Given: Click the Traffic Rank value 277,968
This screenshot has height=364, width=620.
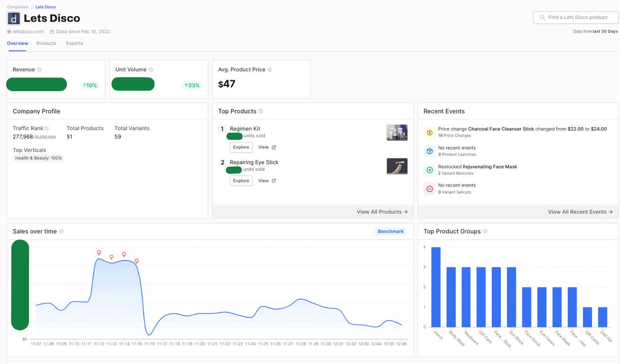Looking at the screenshot, I should pos(23,137).
